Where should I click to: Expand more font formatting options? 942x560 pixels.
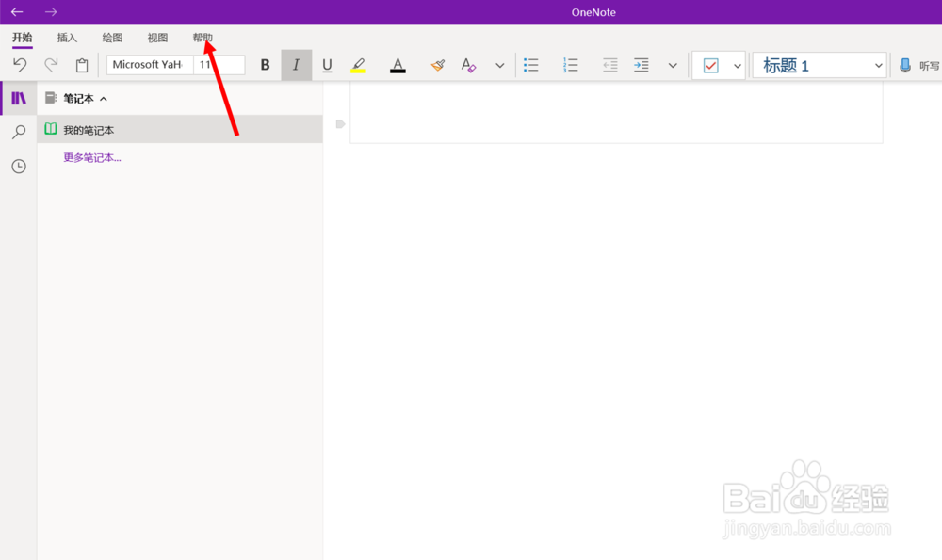tap(500, 66)
